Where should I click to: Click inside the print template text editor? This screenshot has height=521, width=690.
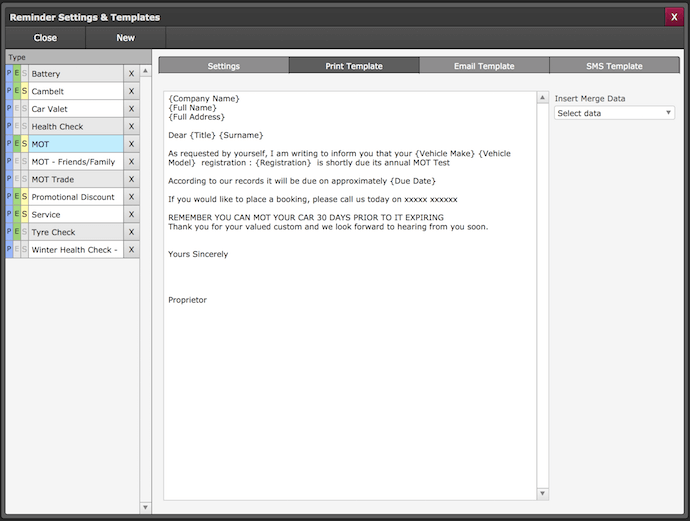pyautogui.click(x=350, y=380)
